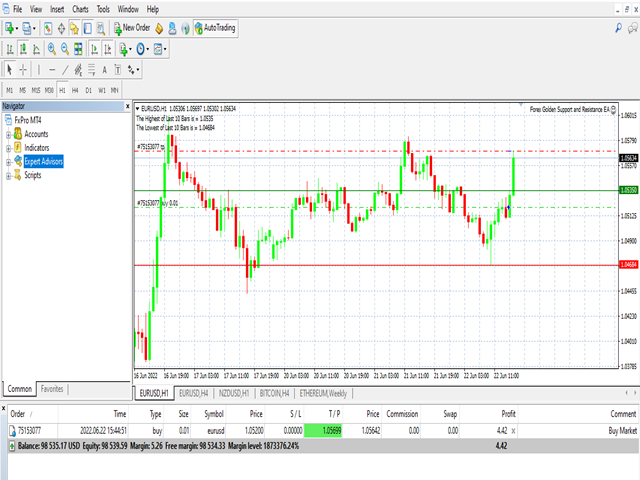Select FxPro MT4 in Navigator
This screenshot has height=480, width=640.
coord(28,120)
